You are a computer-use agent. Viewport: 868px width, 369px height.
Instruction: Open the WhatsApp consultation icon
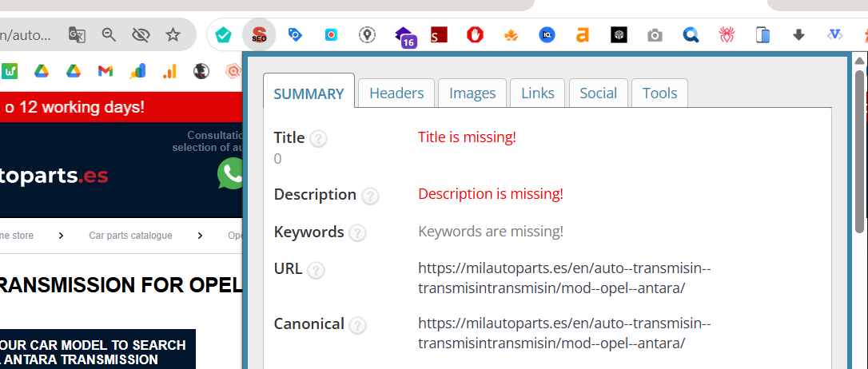point(233,173)
